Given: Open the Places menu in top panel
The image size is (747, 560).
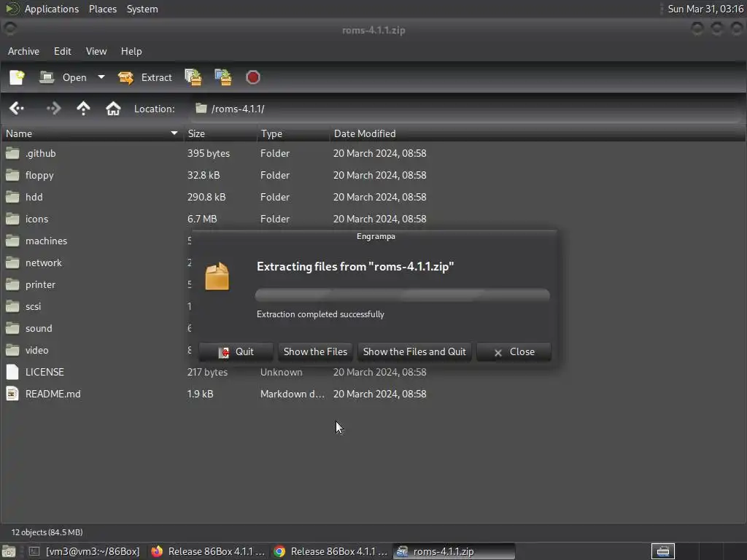Looking at the screenshot, I should 103,9.
